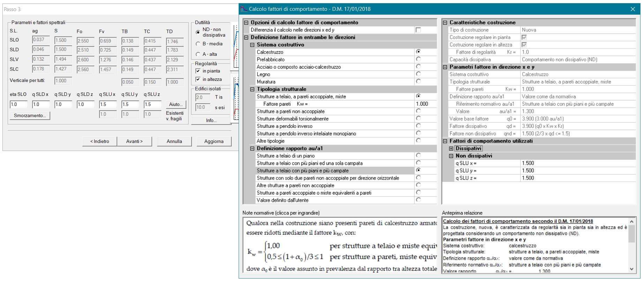Image resolution: width=644 pixels, height=281 pixels.
Task: Select Calcestruzzo construction system radio
Action: click(x=418, y=52)
